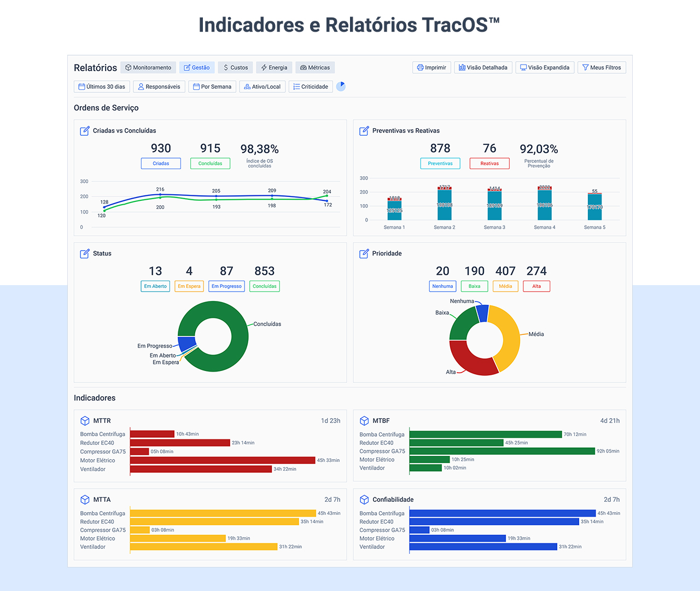This screenshot has width=700, height=591.
Task: Click the blue pie progress icon
Action: (x=341, y=86)
